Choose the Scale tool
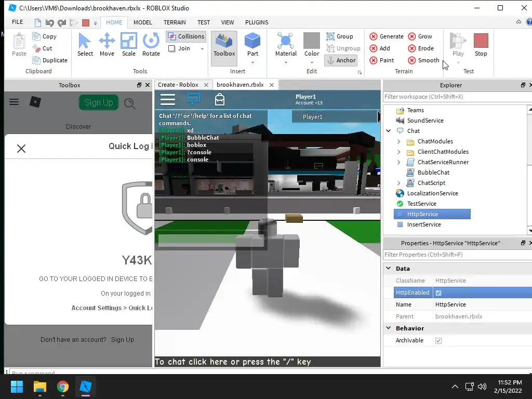 [x=129, y=45]
